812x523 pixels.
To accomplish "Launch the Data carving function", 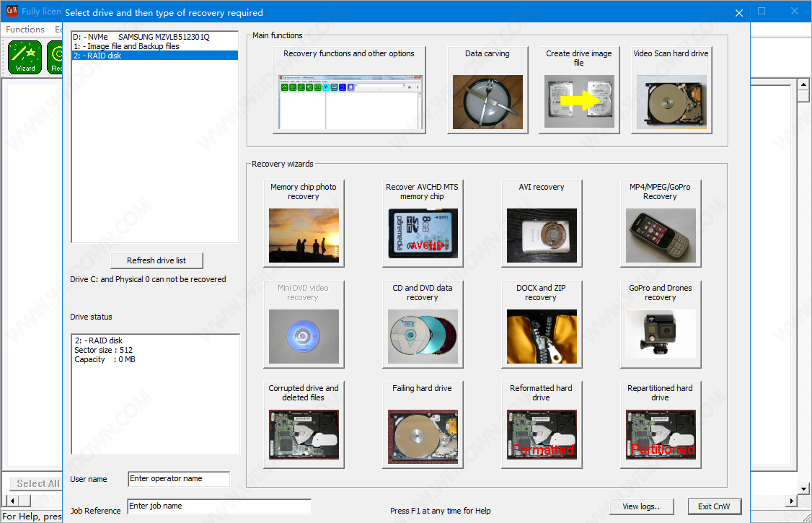I will pos(487,90).
